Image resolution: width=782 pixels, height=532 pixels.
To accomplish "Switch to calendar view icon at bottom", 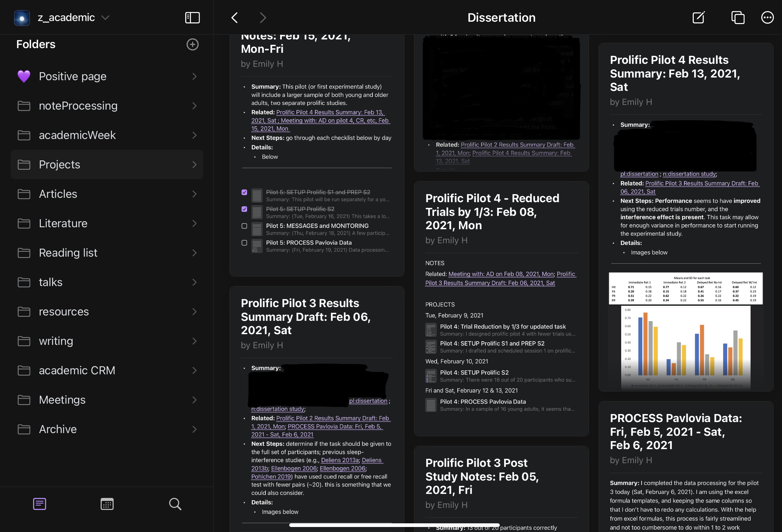I will [x=107, y=504].
